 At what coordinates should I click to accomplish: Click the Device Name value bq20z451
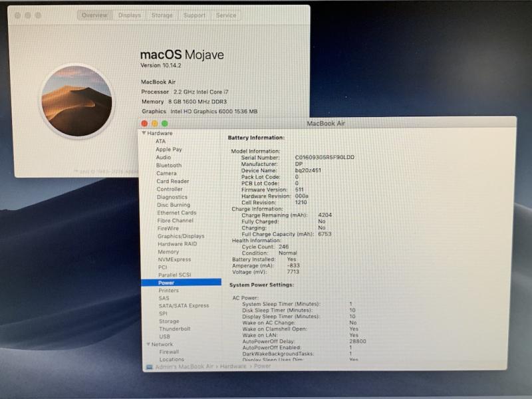308,170
